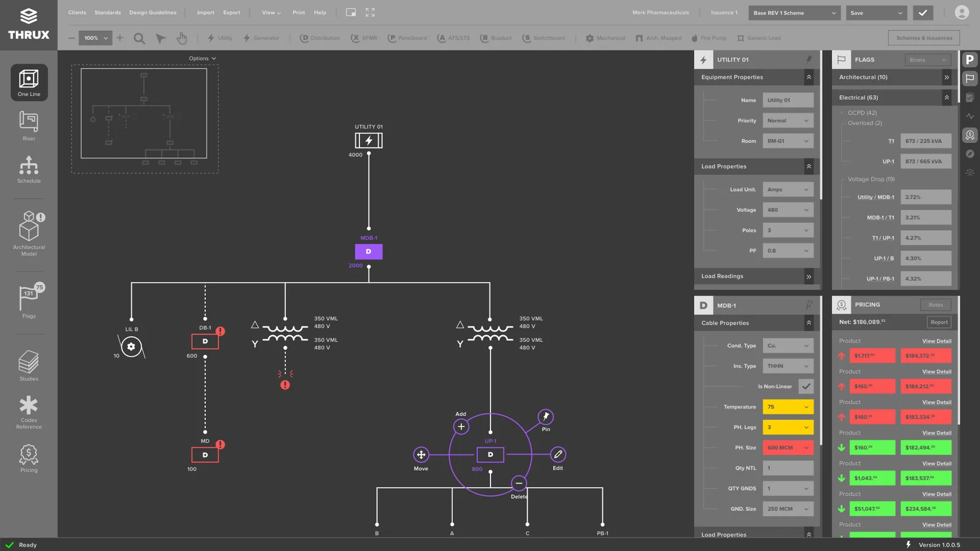This screenshot has width=980, height=551.
Task: Toggle the pin on Utility 01 panel
Action: tap(809, 59)
